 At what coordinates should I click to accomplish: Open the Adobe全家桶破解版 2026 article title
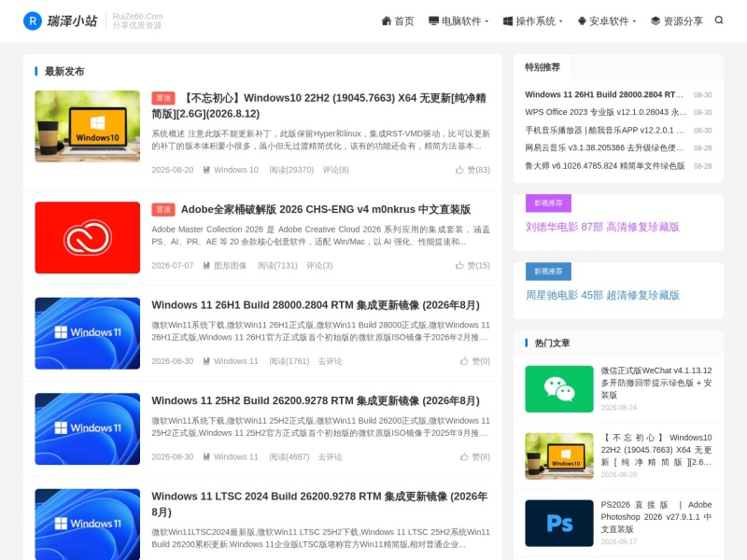click(325, 209)
